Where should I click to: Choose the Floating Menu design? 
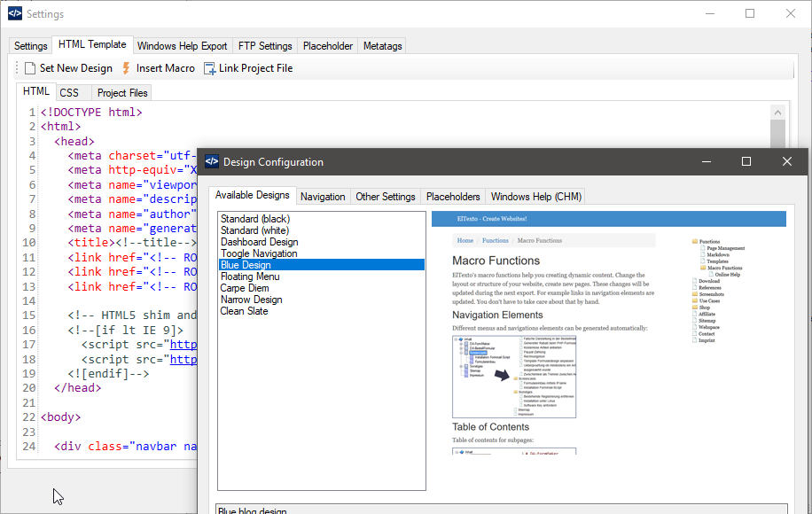(322, 276)
